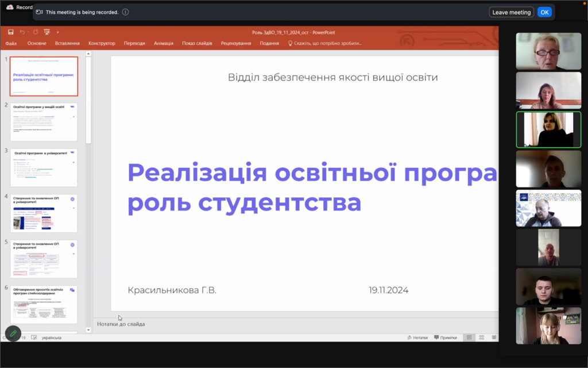This screenshot has width=588, height=368.
Task: Open the Вставлення ribbon tab
Action: coord(67,43)
